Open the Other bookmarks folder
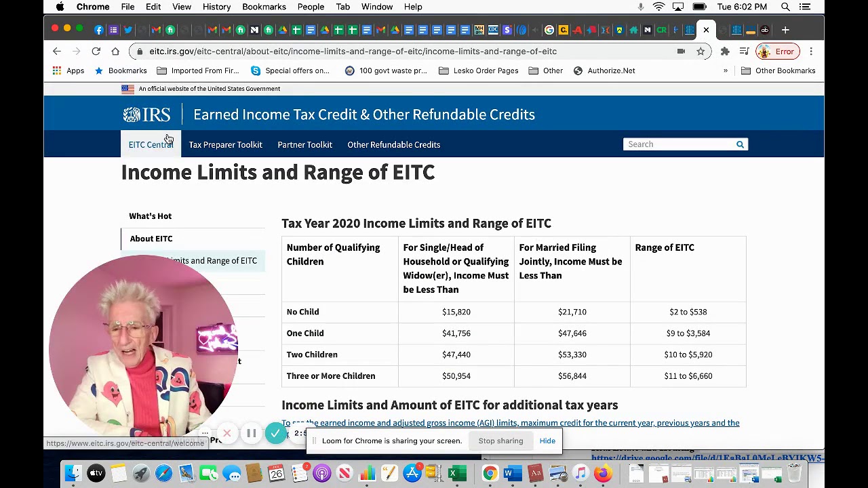Screen dimensions: 868x488 tap(545, 70)
